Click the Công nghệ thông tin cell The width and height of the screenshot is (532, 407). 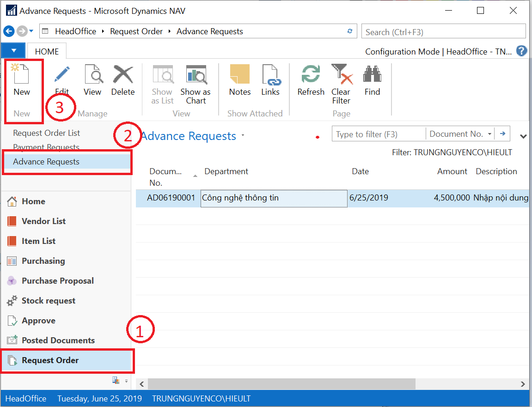click(x=274, y=198)
